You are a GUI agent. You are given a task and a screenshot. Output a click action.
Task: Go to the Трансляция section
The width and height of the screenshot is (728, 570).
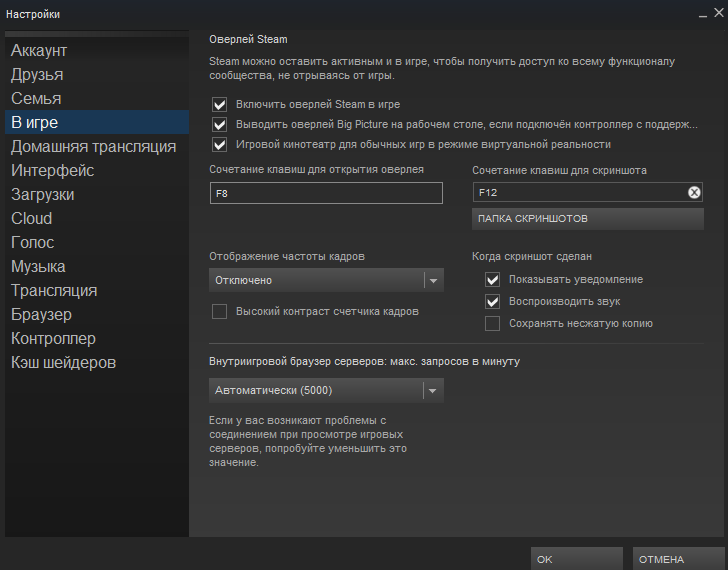click(x=97, y=291)
